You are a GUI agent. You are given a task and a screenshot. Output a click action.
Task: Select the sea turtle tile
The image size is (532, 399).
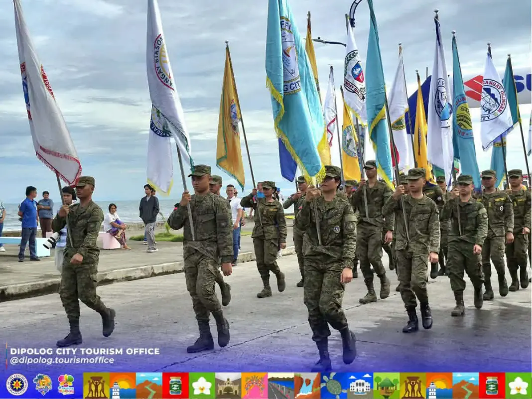click(334, 386)
